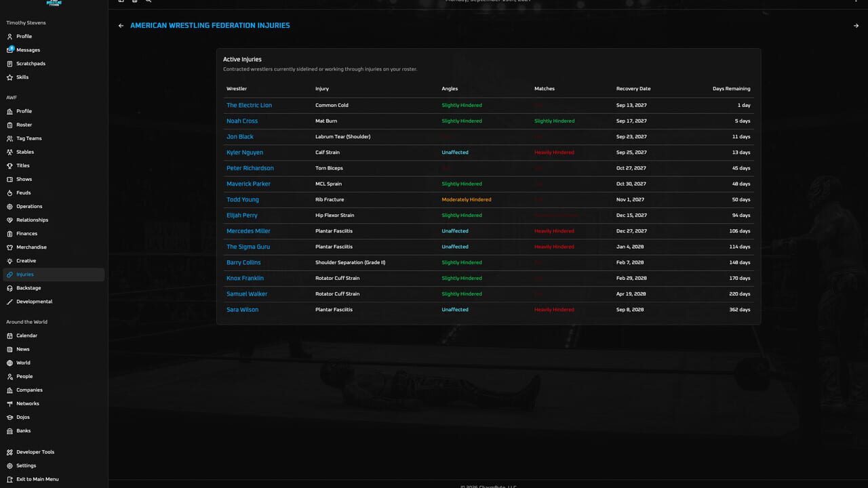Select the Operations icon
Viewport: 868px width, 488px height.
point(9,206)
